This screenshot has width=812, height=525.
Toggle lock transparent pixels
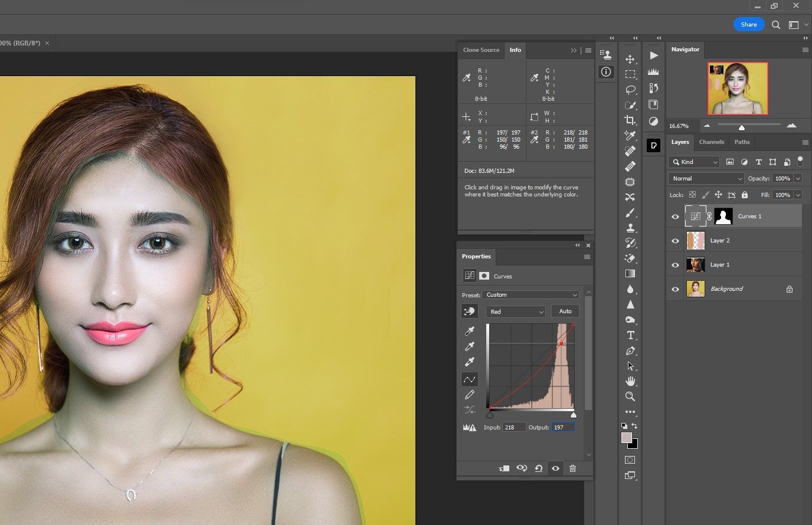click(x=692, y=195)
